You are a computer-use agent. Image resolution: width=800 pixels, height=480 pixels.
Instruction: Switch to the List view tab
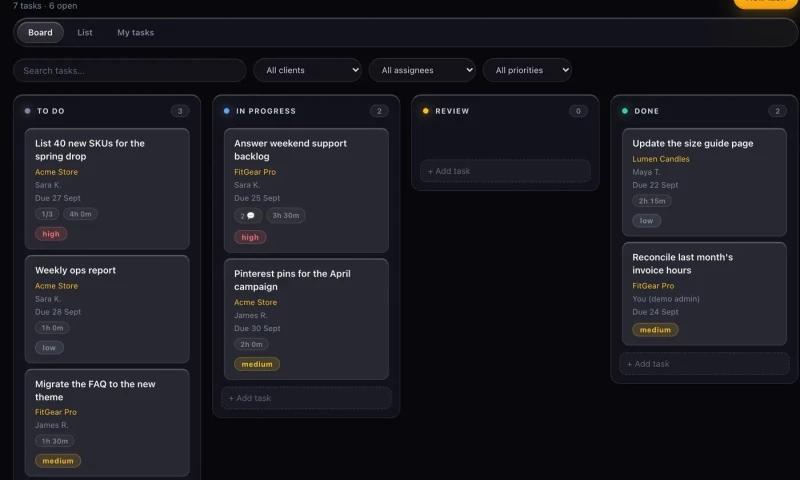[x=85, y=32]
